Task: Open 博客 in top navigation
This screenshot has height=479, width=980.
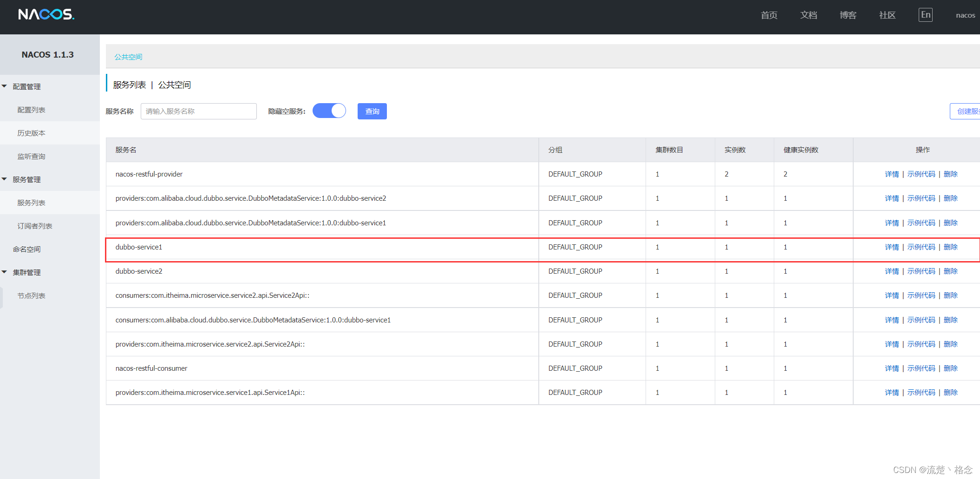Action: (848, 15)
